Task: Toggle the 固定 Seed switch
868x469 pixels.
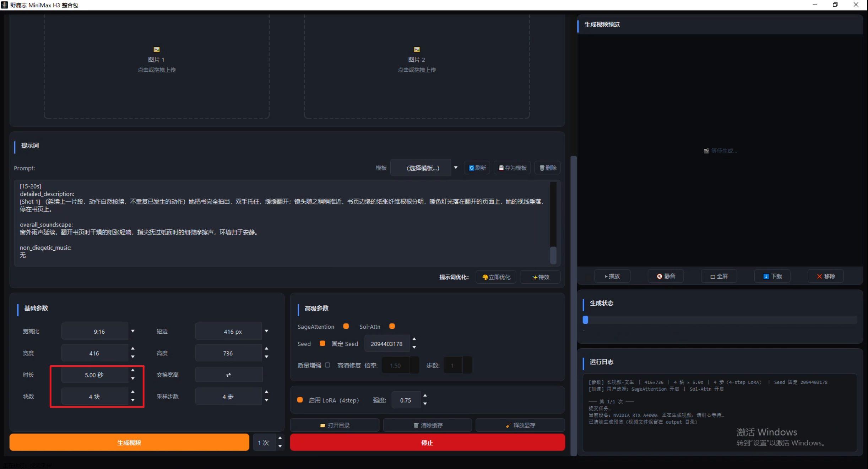Action: pos(322,343)
